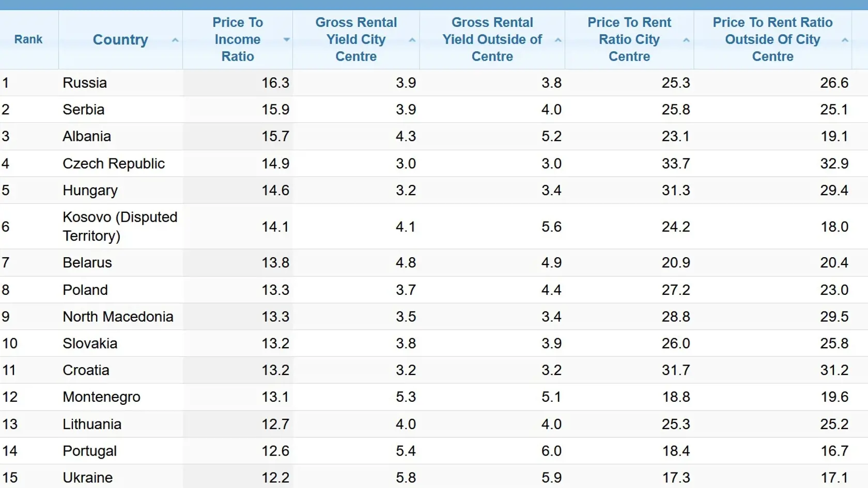Click Portugal's 6.0 outside centre yield value
Viewport: 868px width, 488px height.
click(x=551, y=451)
